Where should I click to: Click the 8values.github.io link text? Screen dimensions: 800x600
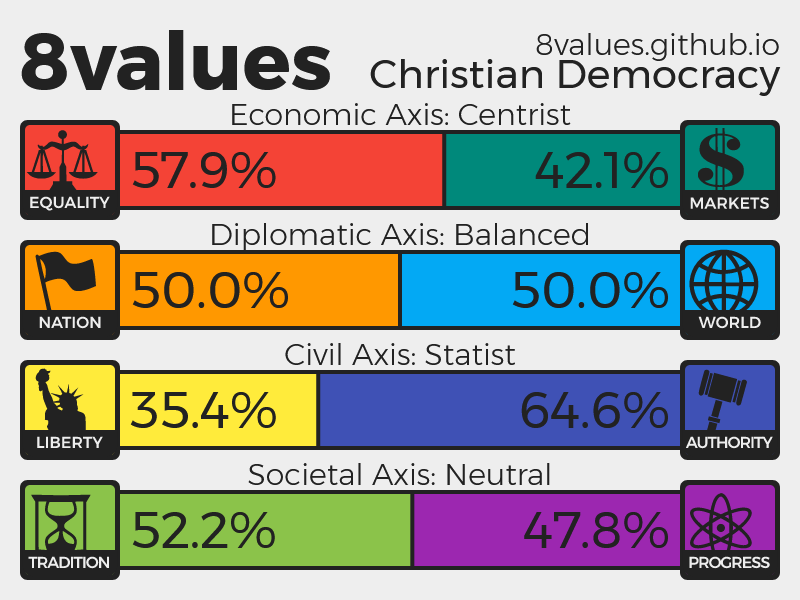pyautogui.click(x=657, y=44)
